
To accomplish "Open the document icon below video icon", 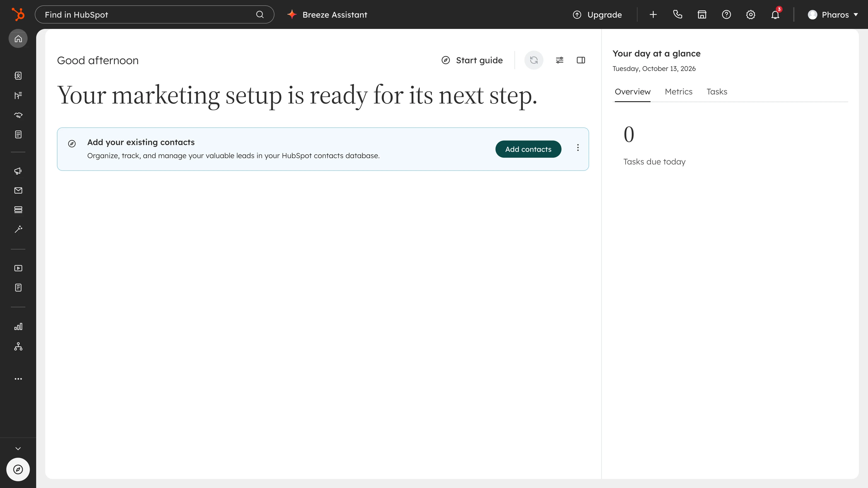I will pyautogui.click(x=18, y=288).
